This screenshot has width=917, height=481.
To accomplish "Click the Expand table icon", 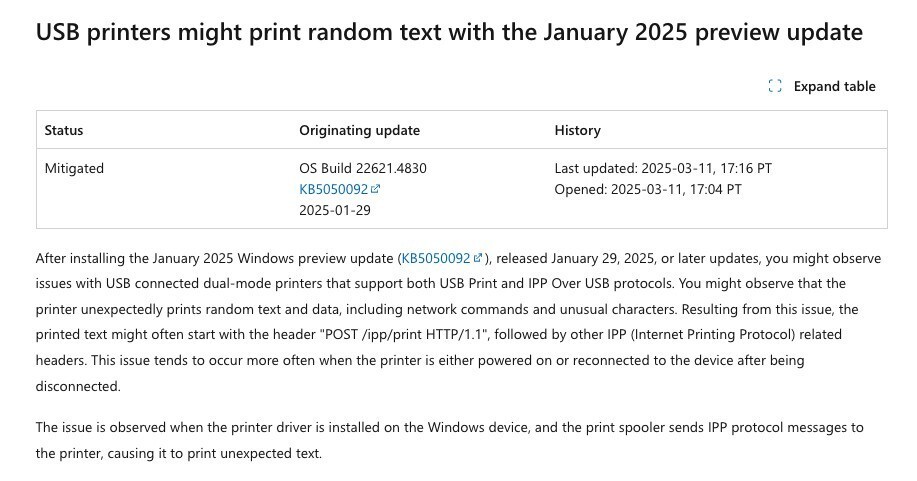I will (775, 86).
